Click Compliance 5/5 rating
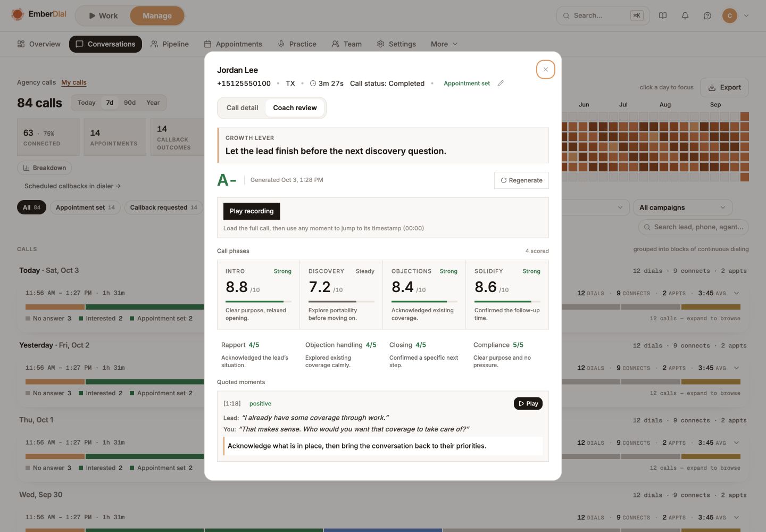This screenshot has width=766, height=532. [498, 345]
